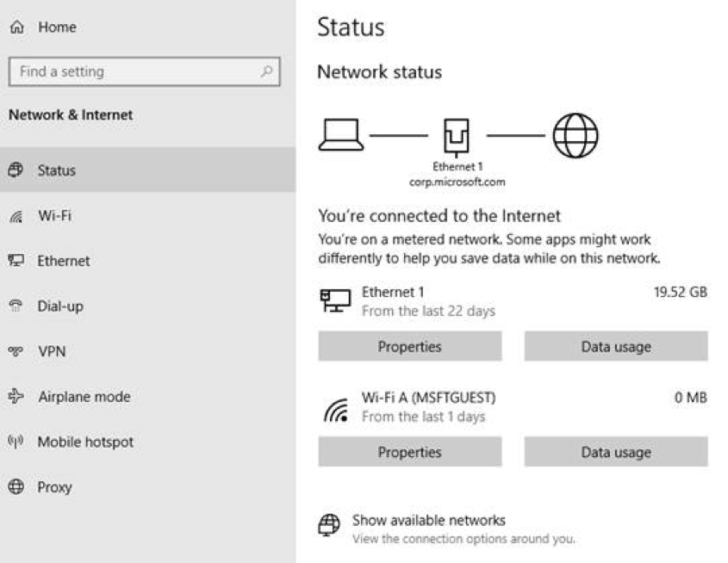This screenshot has width=728, height=563.
Task: Select the Wi-Fi icon in the sidebar
Action: click(x=17, y=215)
